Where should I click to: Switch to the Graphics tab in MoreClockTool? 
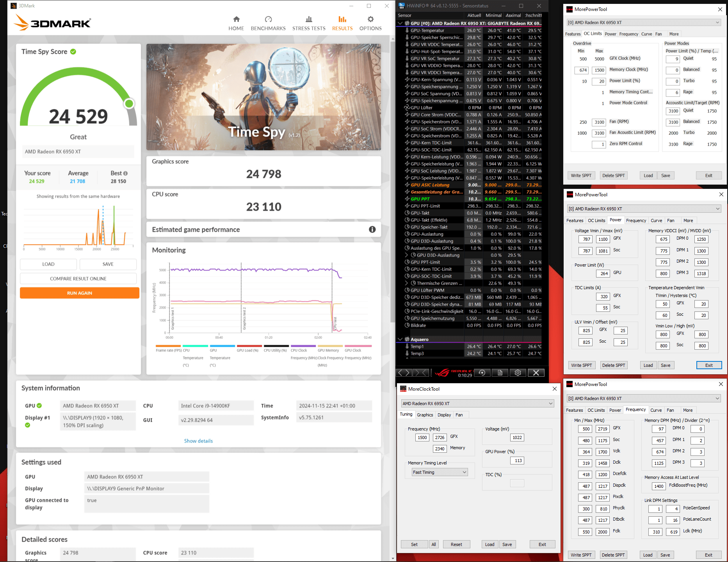(x=425, y=415)
